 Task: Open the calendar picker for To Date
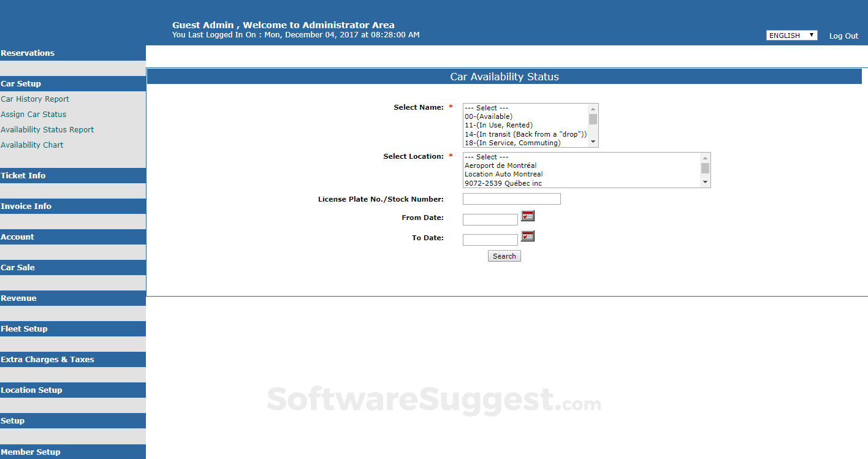click(x=528, y=236)
